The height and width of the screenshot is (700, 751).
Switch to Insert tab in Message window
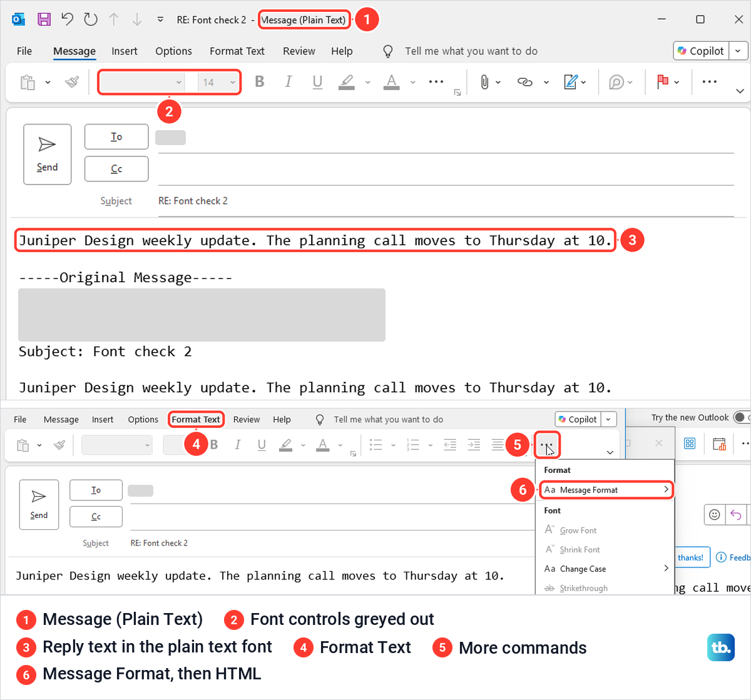click(x=125, y=51)
